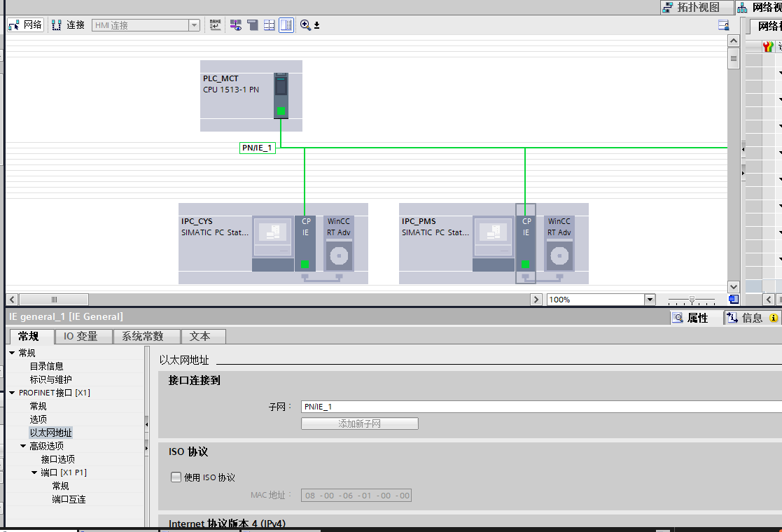
Task: Switch to the IO 变量 tab
Action: [x=81, y=337]
